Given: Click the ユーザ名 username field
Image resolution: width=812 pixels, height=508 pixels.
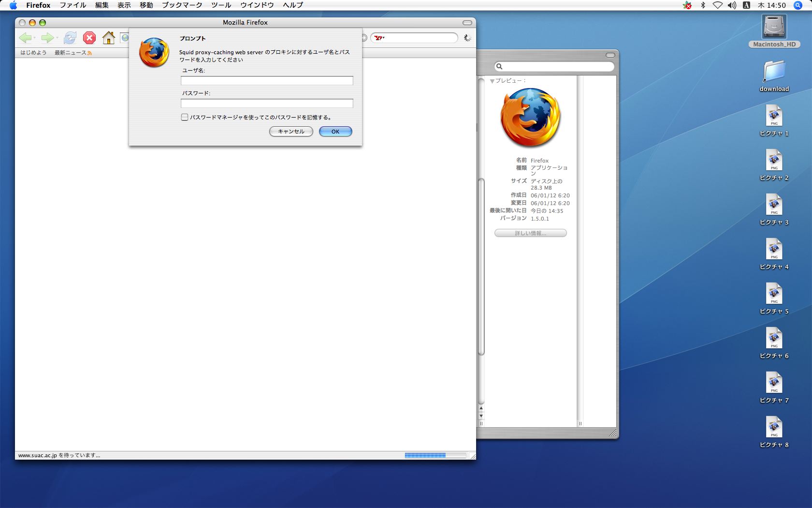Looking at the screenshot, I should click(267, 80).
